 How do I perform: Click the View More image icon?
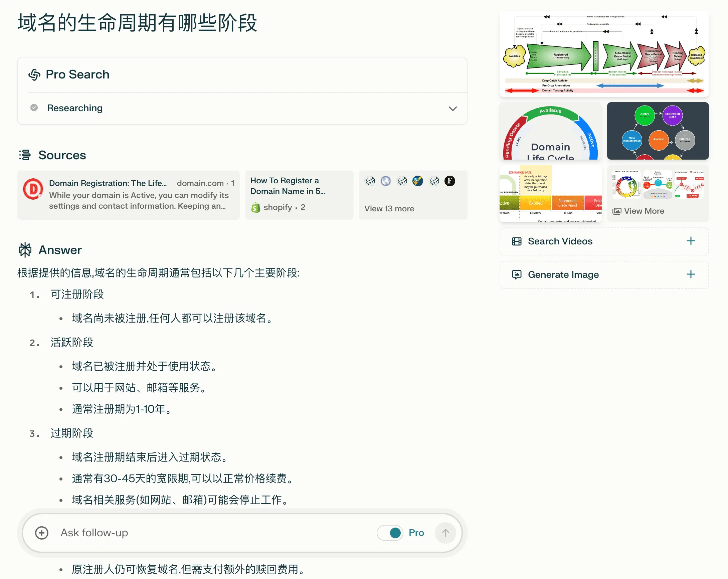coord(616,211)
